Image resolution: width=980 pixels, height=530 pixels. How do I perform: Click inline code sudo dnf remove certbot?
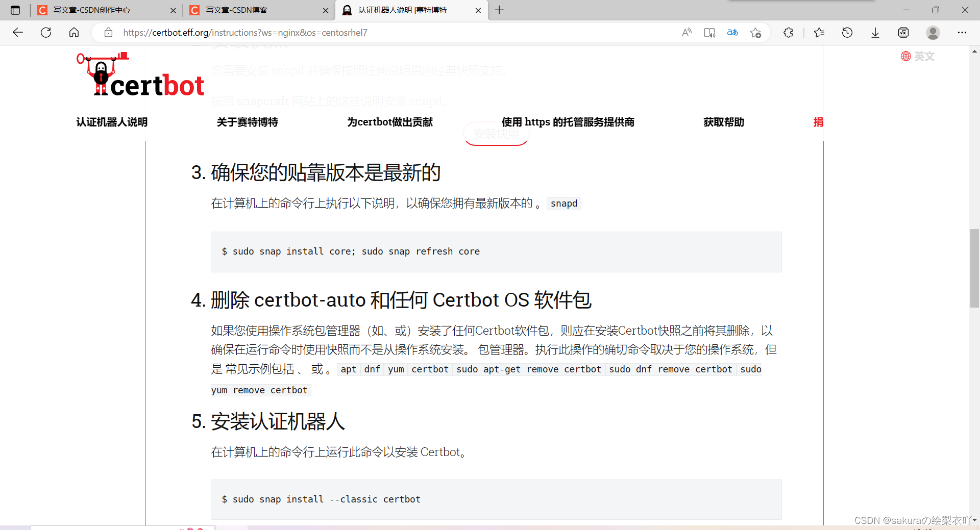[671, 369]
